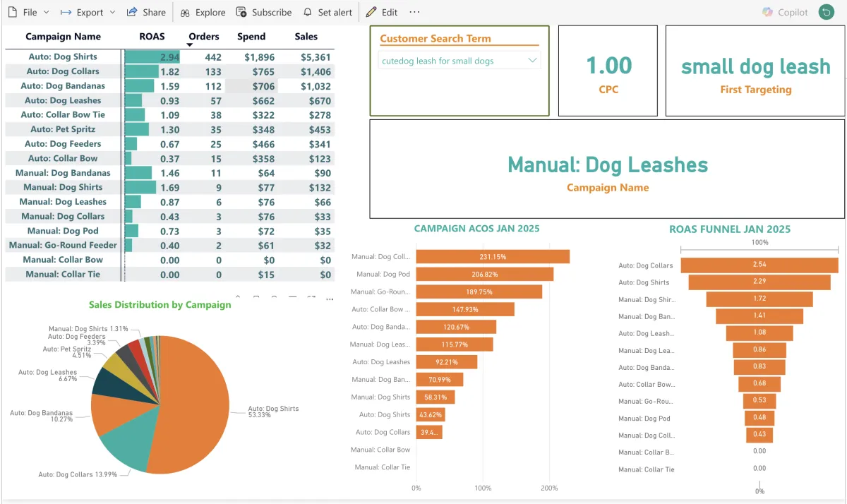Click the 92.21% ACOS bar
This screenshot has height=504, width=847.
447,362
